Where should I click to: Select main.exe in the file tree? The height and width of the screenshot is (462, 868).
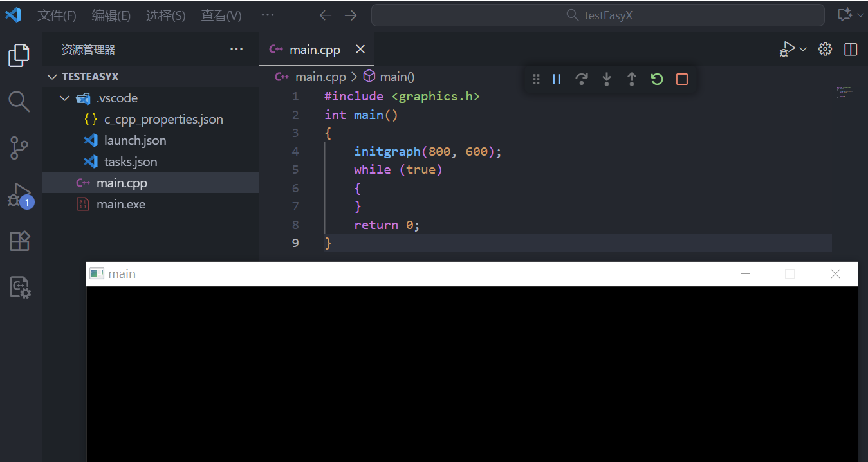151,204
